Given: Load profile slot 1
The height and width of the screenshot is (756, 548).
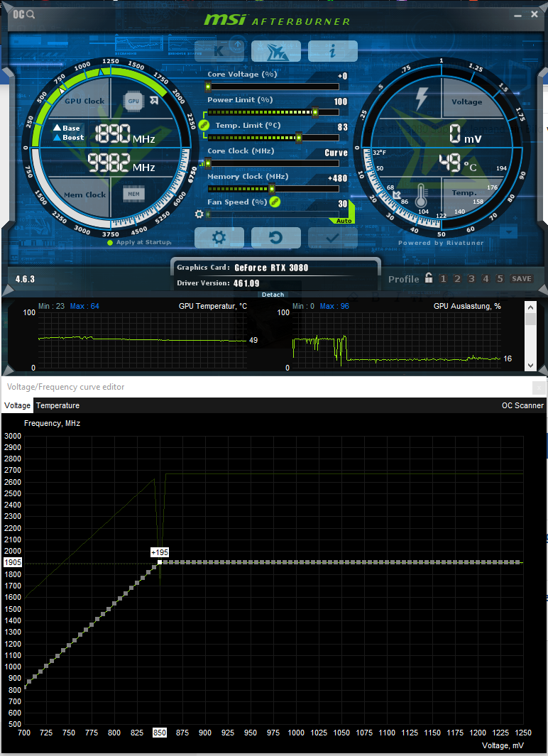Looking at the screenshot, I should (x=443, y=279).
